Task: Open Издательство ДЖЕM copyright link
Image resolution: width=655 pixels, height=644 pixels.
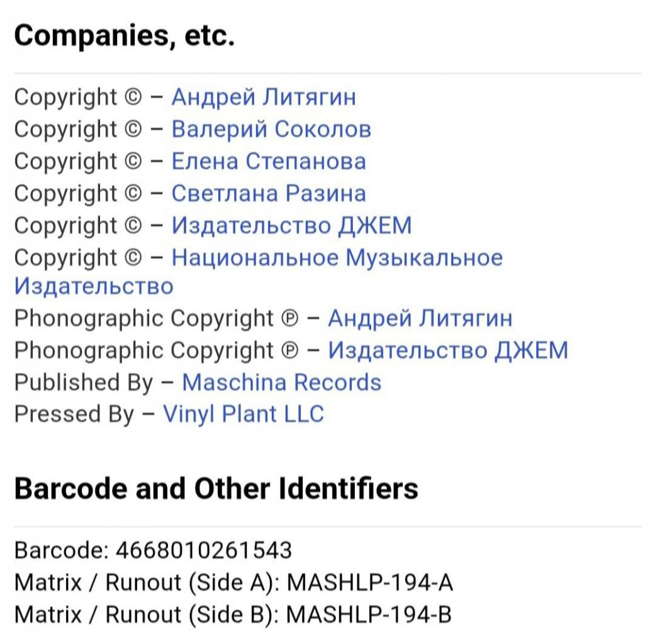Action: (291, 226)
